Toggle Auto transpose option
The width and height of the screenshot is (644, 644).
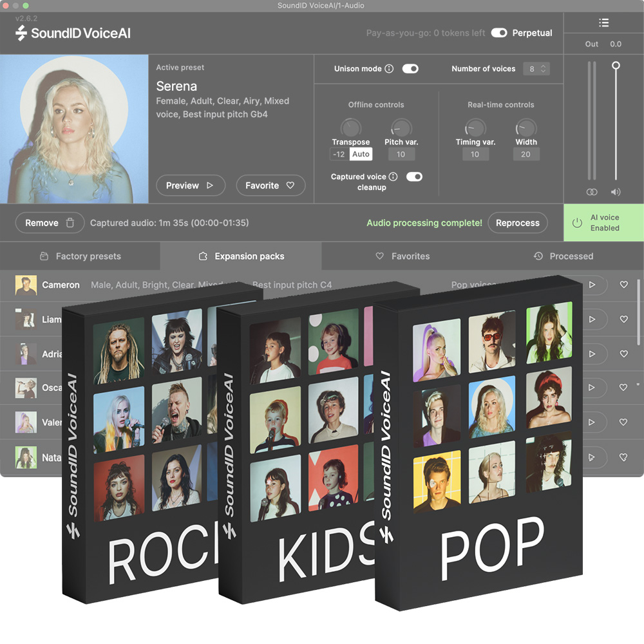(361, 154)
